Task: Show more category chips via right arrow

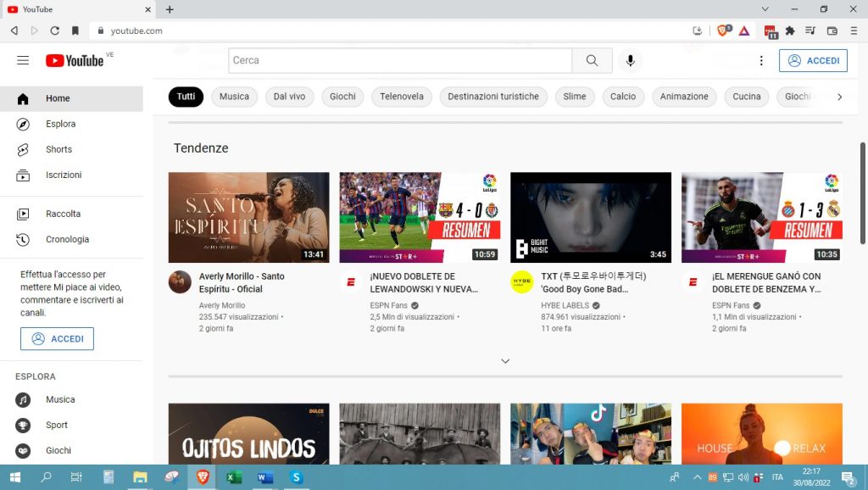Action: (840, 97)
